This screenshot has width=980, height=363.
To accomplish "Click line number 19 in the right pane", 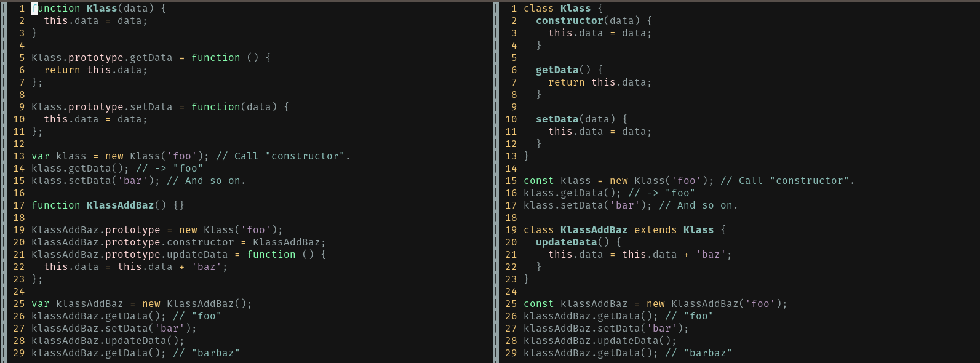I will pos(511,230).
